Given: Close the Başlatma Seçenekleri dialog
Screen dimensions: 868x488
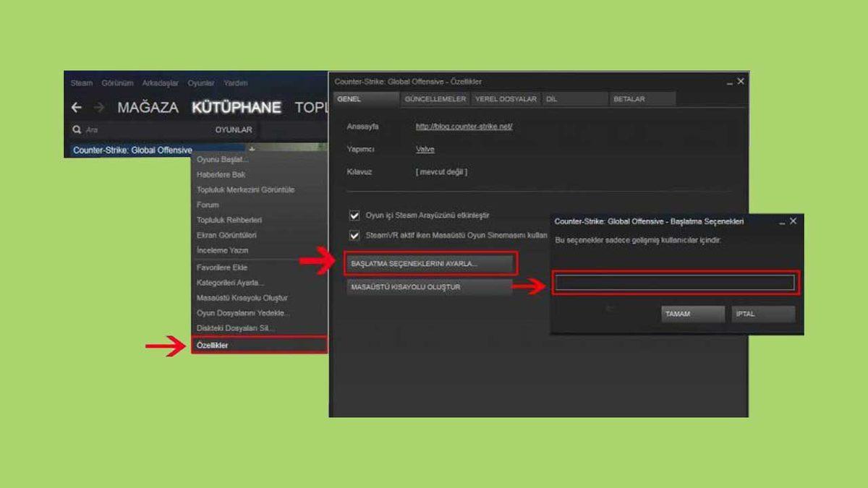Looking at the screenshot, I should pos(793,221).
